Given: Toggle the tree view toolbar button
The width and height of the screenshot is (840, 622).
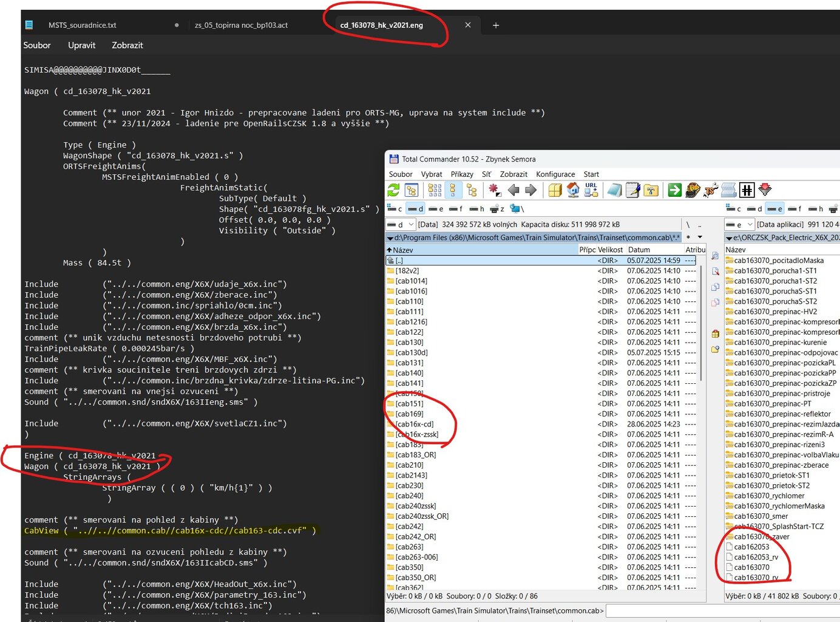Looking at the screenshot, I should pos(472,190).
